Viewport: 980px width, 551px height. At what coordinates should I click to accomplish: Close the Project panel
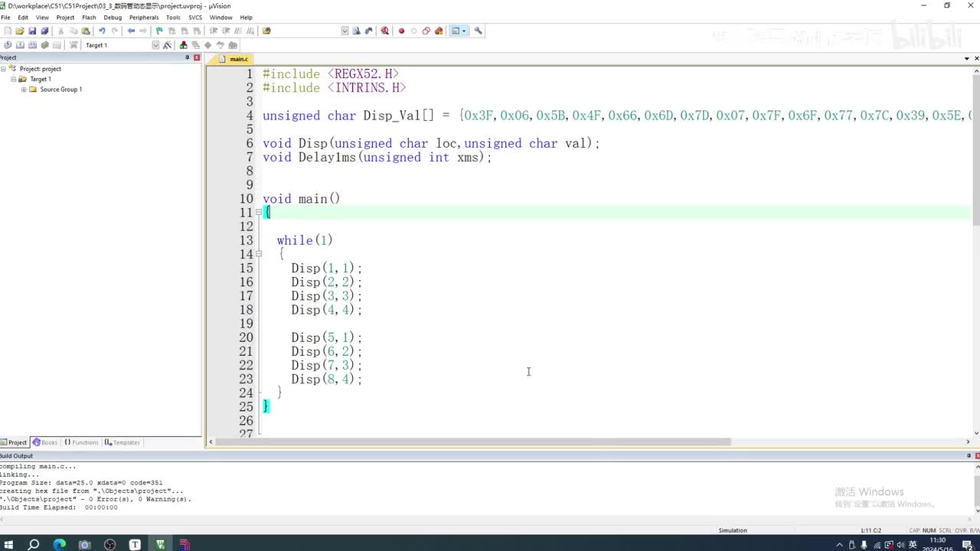click(x=197, y=58)
